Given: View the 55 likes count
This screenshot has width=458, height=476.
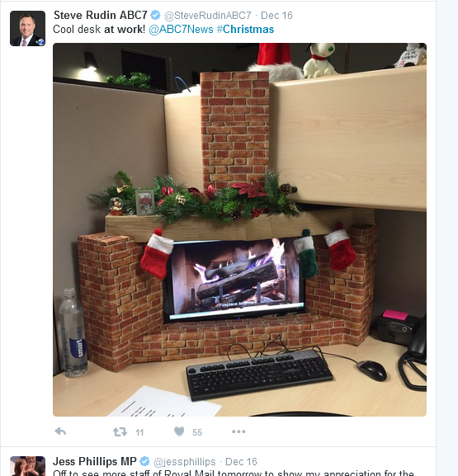Looking at the screenshot, I should point(197,432).
